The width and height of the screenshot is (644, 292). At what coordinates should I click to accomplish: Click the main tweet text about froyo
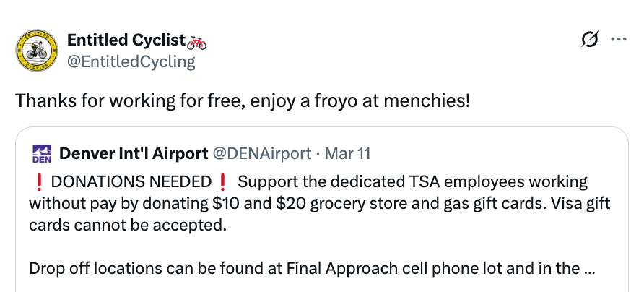click(x=243, y=100)
